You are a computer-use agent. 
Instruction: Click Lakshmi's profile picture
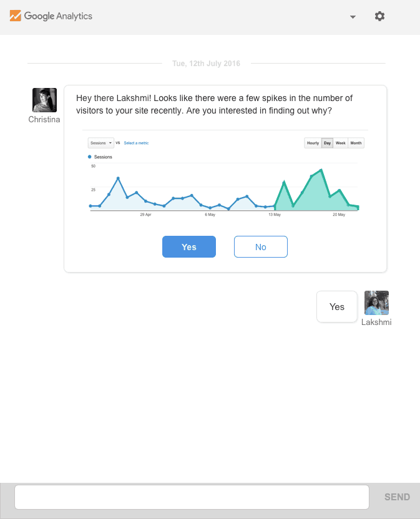click(376, 301)
